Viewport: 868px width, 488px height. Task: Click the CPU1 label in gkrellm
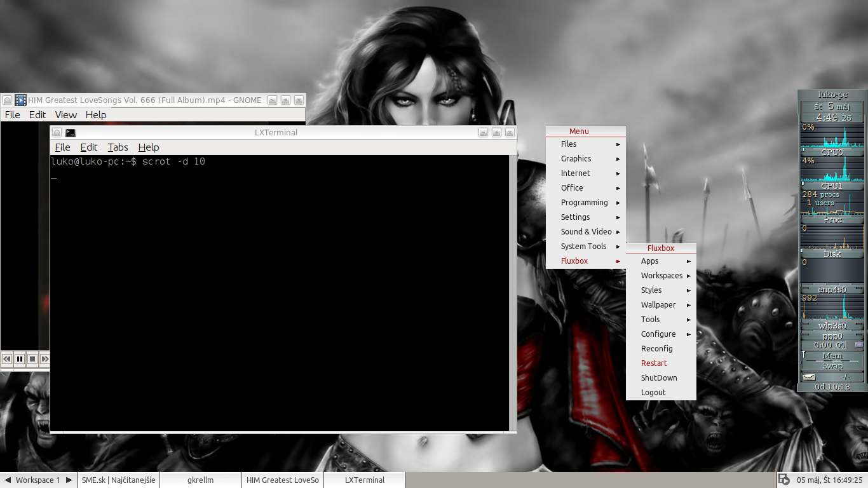point(832,186)
